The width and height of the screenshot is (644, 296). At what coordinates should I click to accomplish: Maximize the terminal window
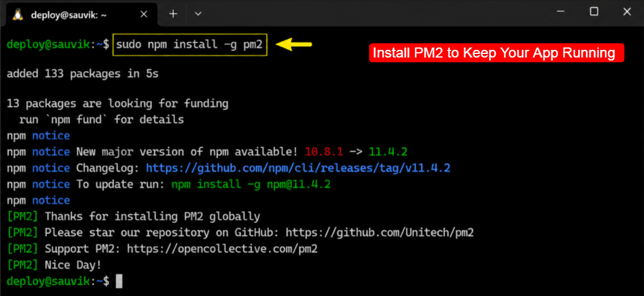(594, 12)
